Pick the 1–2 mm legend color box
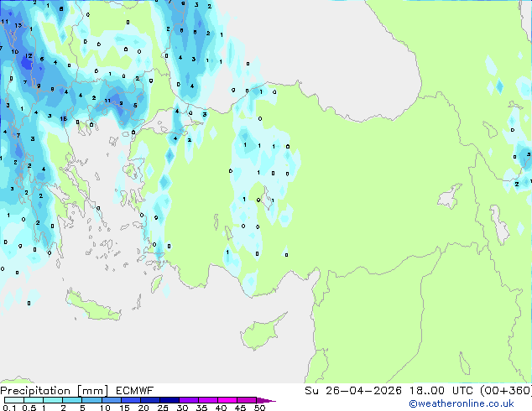The image size is (532, 411). (x=53, y=400)
